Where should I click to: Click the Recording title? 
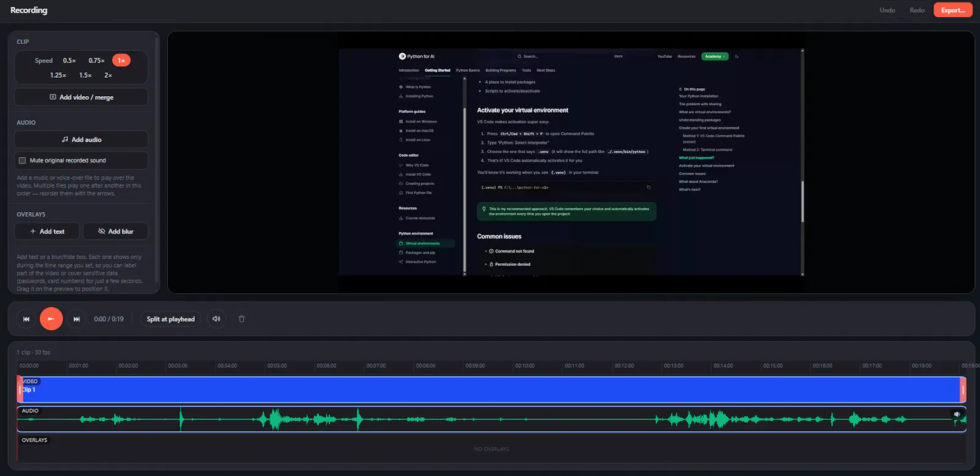tap(29, 10)
